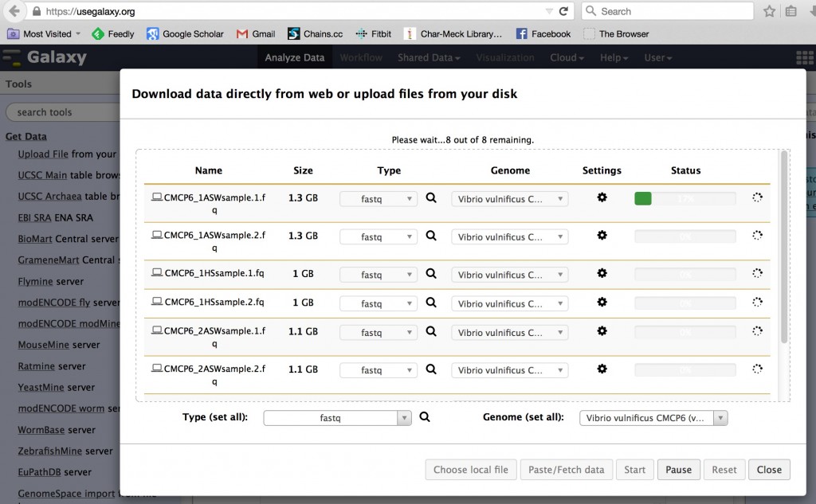
Task: Open the Genome (set all) dropdown
Action: [653, 418]
